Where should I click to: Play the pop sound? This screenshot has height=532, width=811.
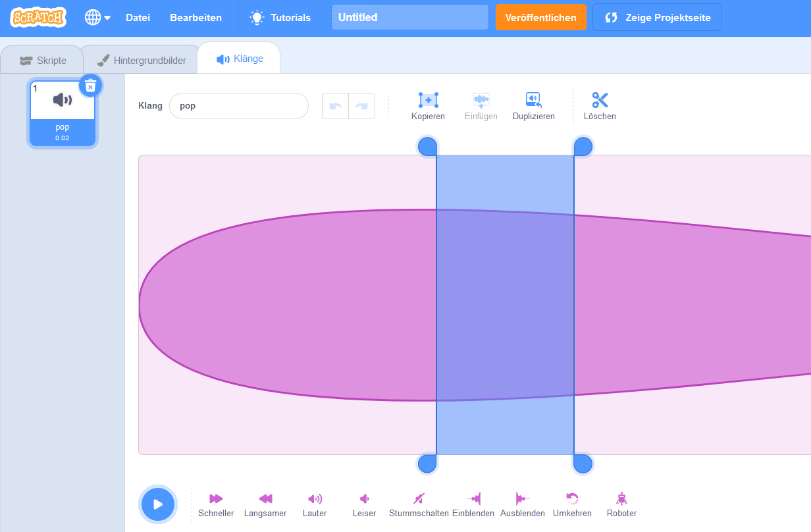[x=158, y=504]
